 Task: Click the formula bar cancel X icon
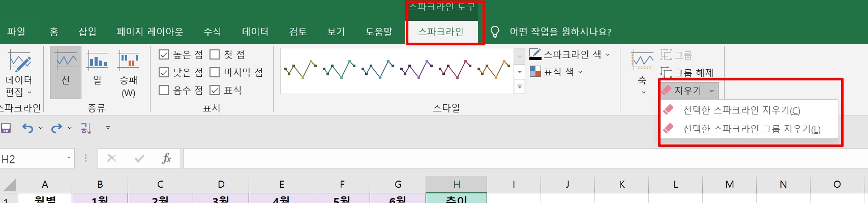[111, 159]
